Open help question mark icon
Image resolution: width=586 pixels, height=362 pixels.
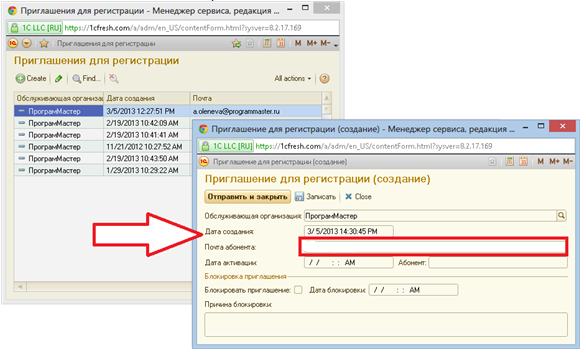pyautogui.click(x=324, y=78)
